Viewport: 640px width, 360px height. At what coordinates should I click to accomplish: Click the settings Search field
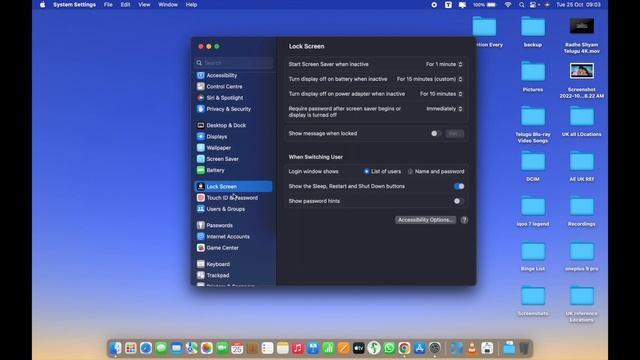point(233,63)
